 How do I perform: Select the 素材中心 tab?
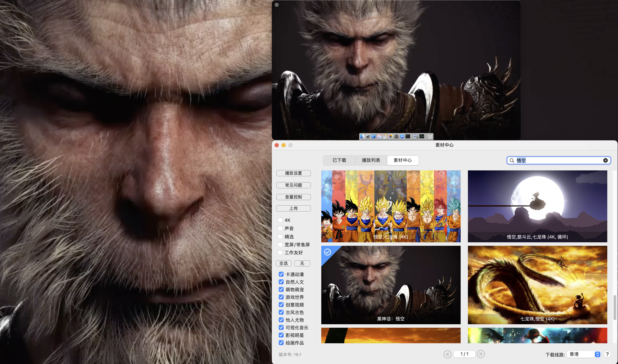coord(403,160)
